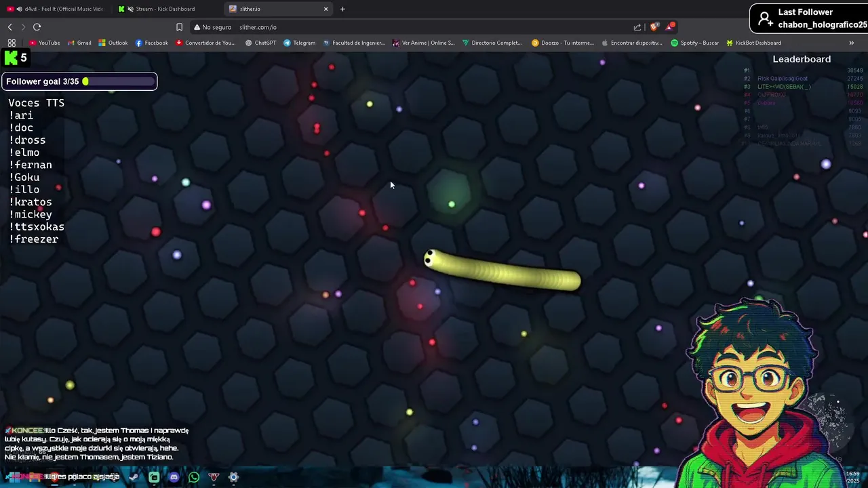This screenshot has height=488, width=868.
Task: Click the score 27245 on leaderboard
Action: tap(854, 79)
